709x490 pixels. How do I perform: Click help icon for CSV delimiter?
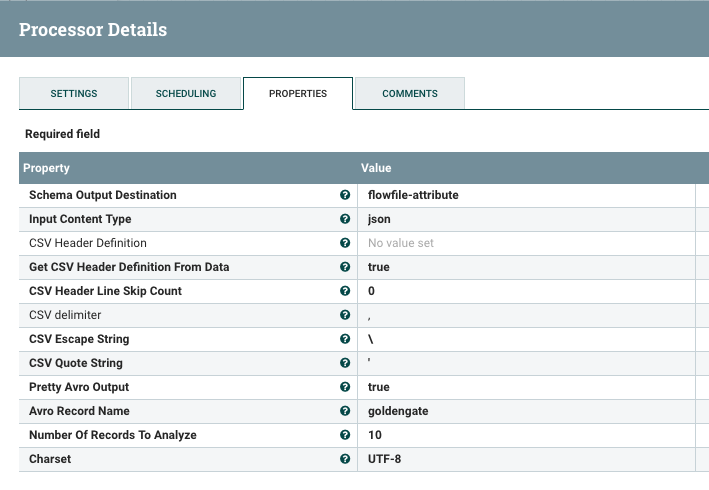click(x=345, y=315)
